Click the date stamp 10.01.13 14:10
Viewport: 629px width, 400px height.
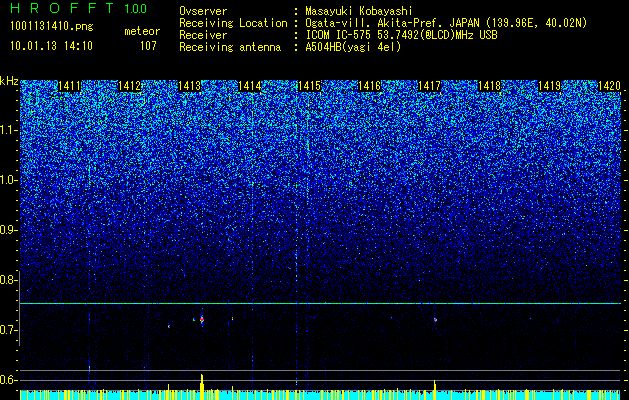51,46
